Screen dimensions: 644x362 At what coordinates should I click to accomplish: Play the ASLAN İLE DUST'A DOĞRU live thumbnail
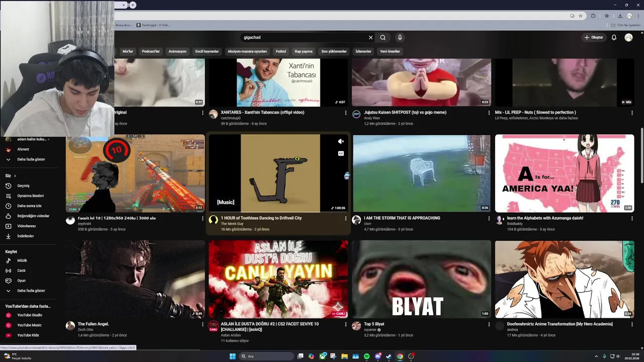click(278, 280)
